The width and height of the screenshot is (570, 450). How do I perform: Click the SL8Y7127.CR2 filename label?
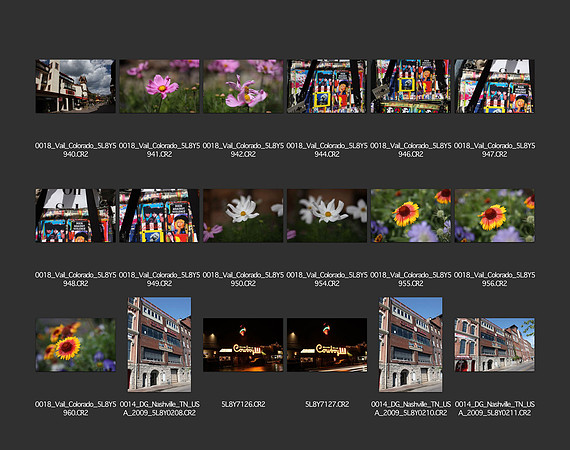coord(327,404)
